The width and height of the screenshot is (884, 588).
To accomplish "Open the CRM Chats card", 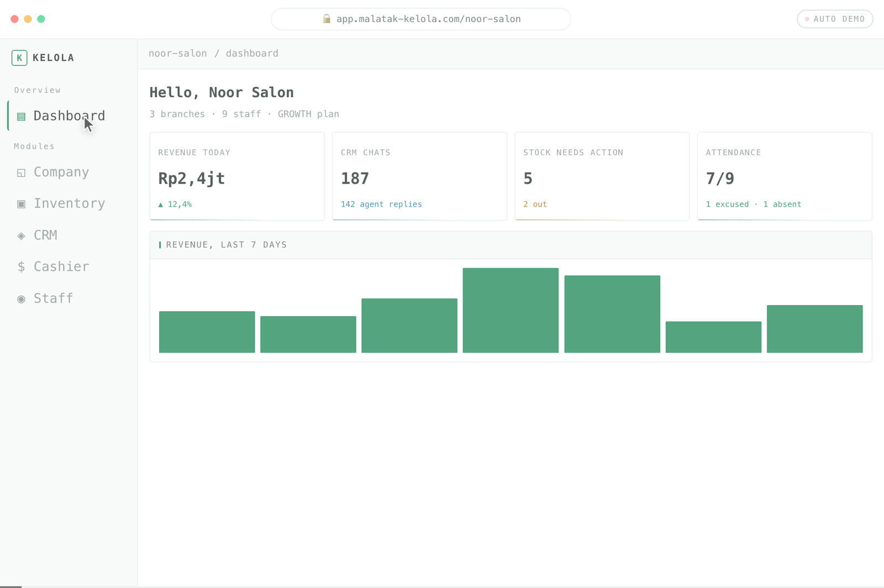I will tap(419, 176).
